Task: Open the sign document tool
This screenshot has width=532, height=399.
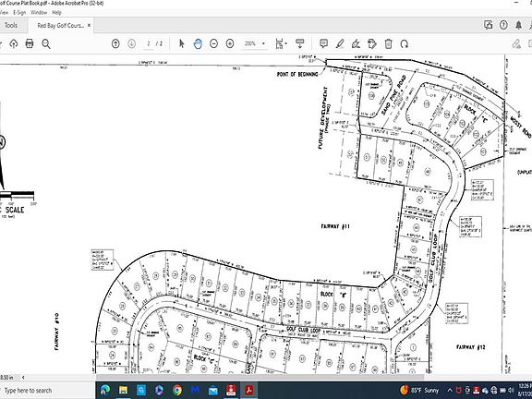Action: 356,43
